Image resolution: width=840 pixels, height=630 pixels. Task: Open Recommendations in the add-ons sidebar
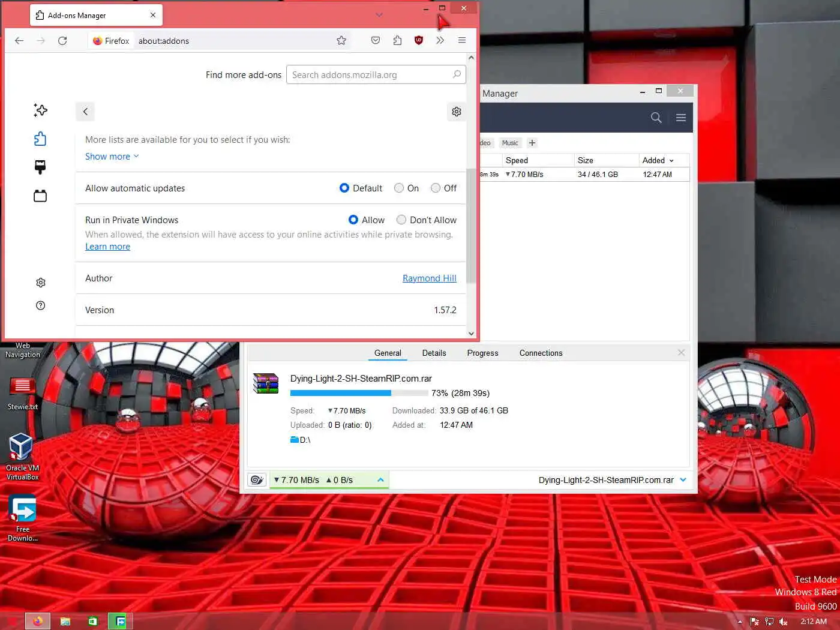click(40, 110)
